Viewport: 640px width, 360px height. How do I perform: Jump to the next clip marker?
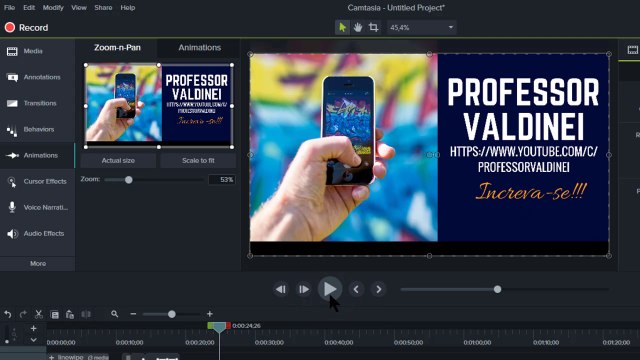click(379, 289)
